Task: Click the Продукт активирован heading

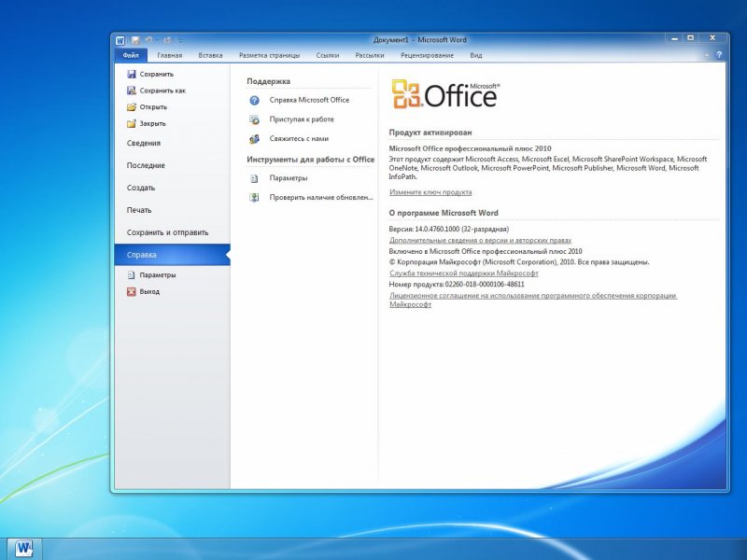Action: click(x=430, y=133)
